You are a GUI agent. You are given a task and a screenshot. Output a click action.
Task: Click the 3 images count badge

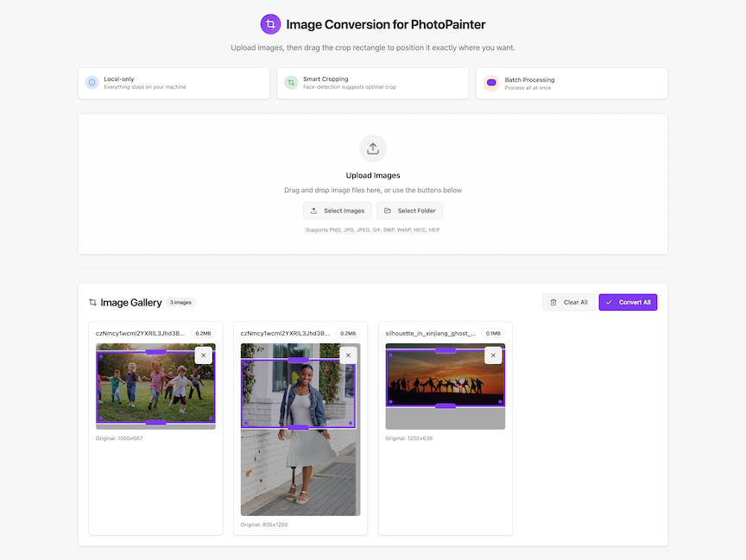pyautogui.click(x=181, y=302)
